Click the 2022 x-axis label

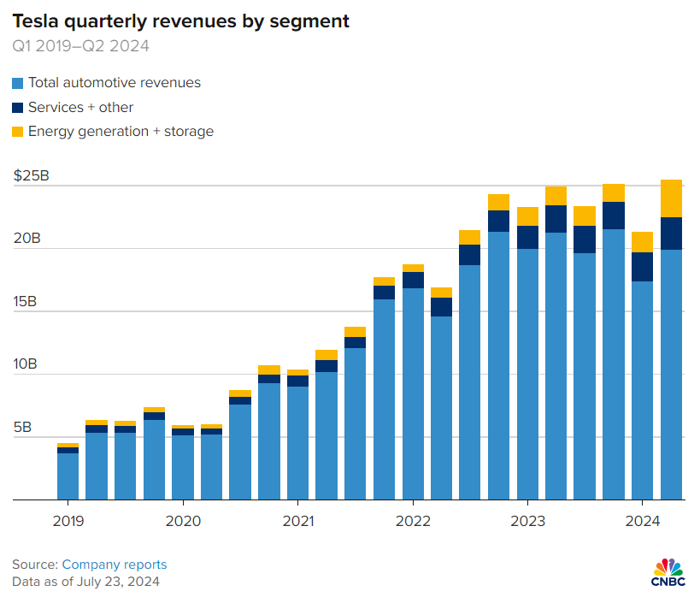click(x=413, y=521)
